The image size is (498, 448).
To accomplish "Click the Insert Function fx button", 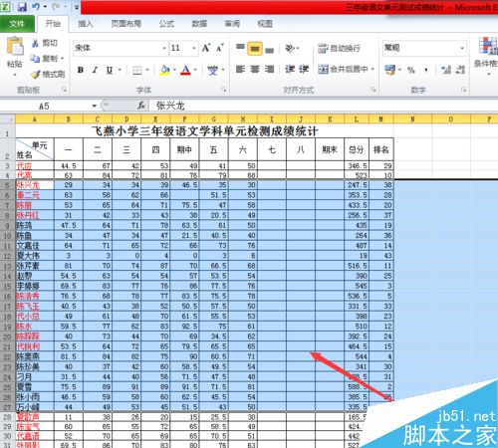I will click(x=141, y=106).
